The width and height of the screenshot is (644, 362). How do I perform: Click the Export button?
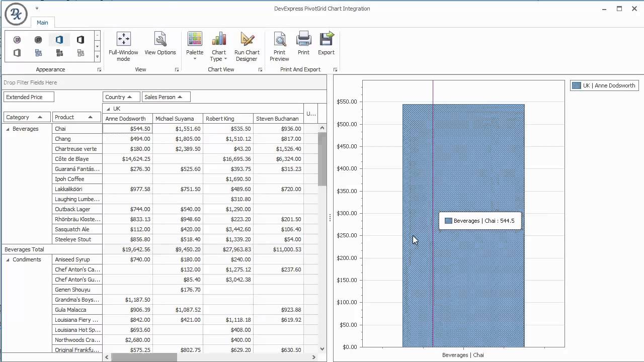click(x=326, y=44)
